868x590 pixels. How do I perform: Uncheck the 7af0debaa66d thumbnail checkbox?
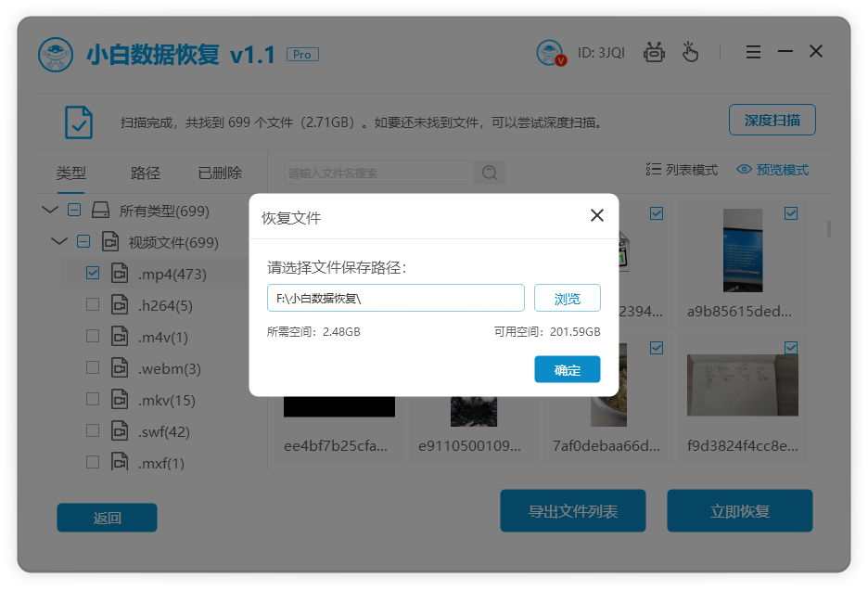[657, 348]
